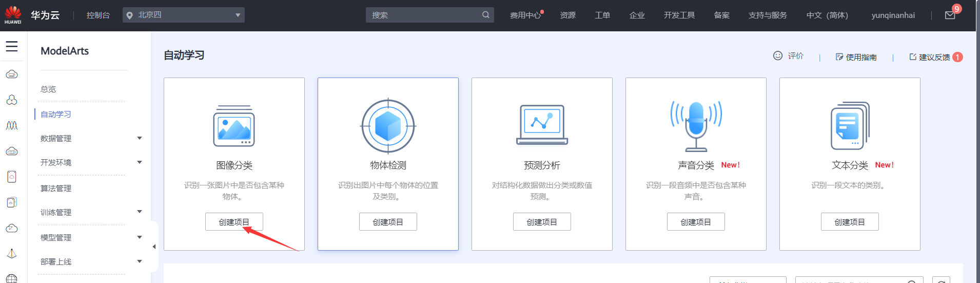Expand the 开发环境 menu arrow
980x283 pixels.
pos(140,162)
